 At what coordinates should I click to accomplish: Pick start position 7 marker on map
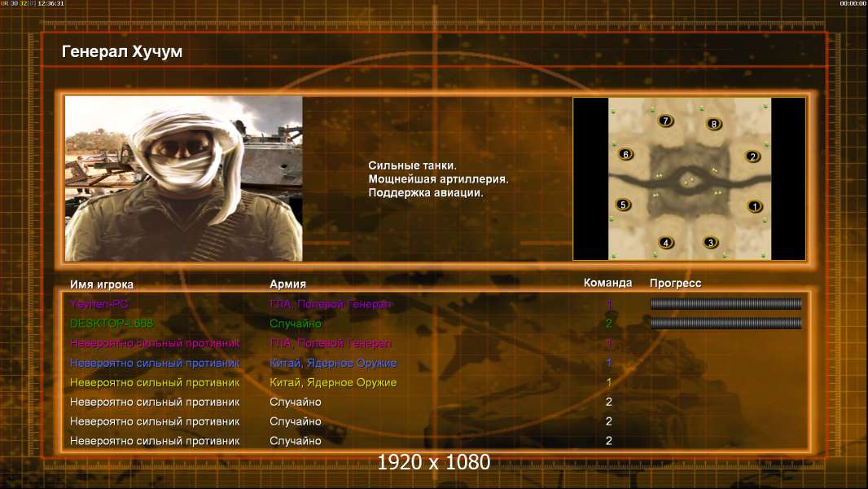[666, 120]
